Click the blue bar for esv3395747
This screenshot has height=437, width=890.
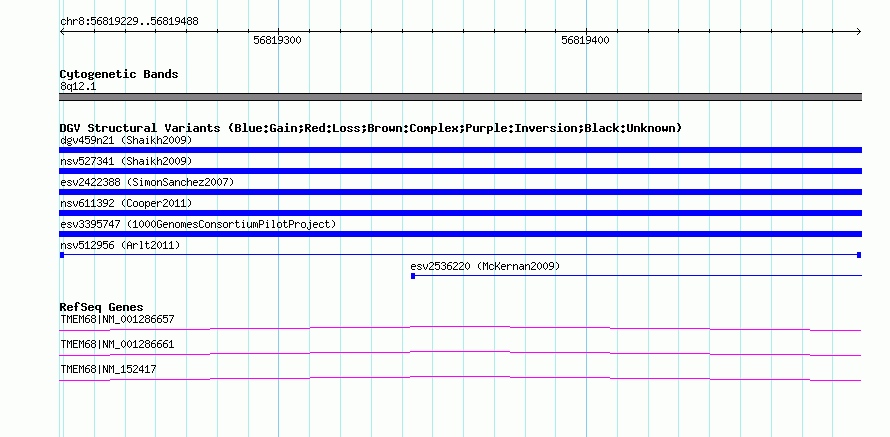460,234
